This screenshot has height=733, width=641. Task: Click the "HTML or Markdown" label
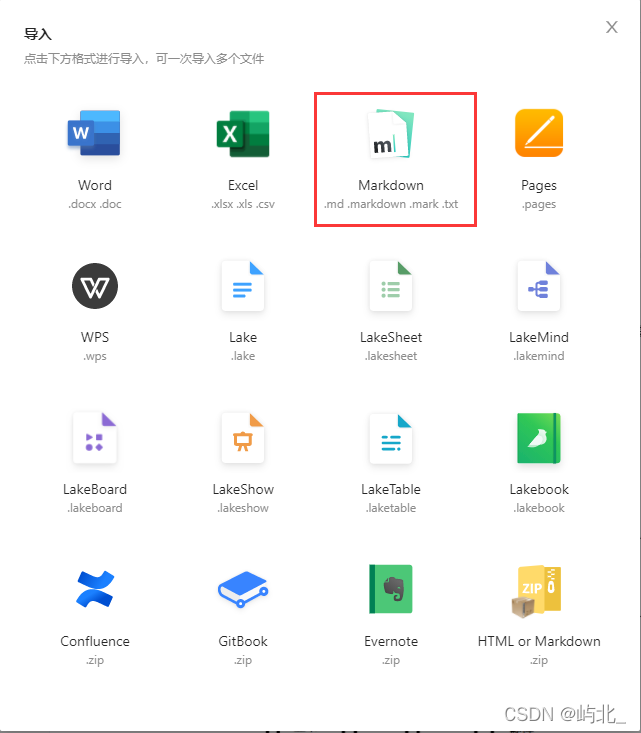pyautogui.click(x=539, y=641)
